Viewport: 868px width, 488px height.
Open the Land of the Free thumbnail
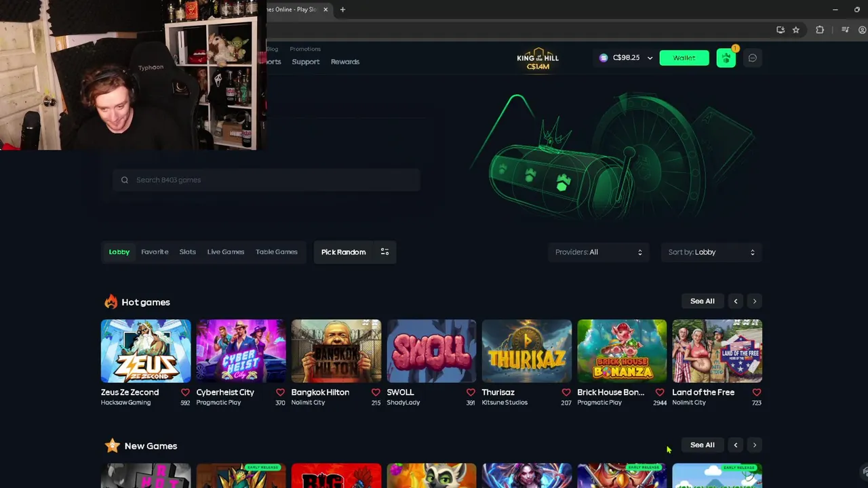pyautogui.click(x=717, y=351)
